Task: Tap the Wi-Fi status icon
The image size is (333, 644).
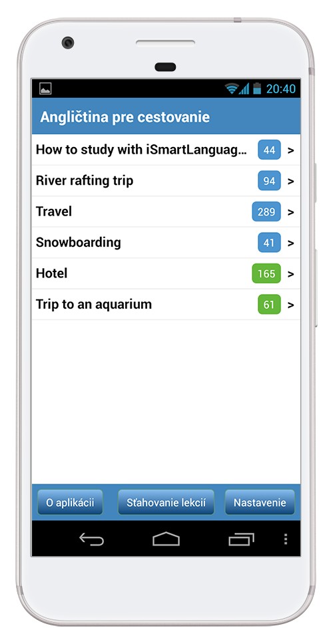Action: pyautogui.click(x=232, y=88)
